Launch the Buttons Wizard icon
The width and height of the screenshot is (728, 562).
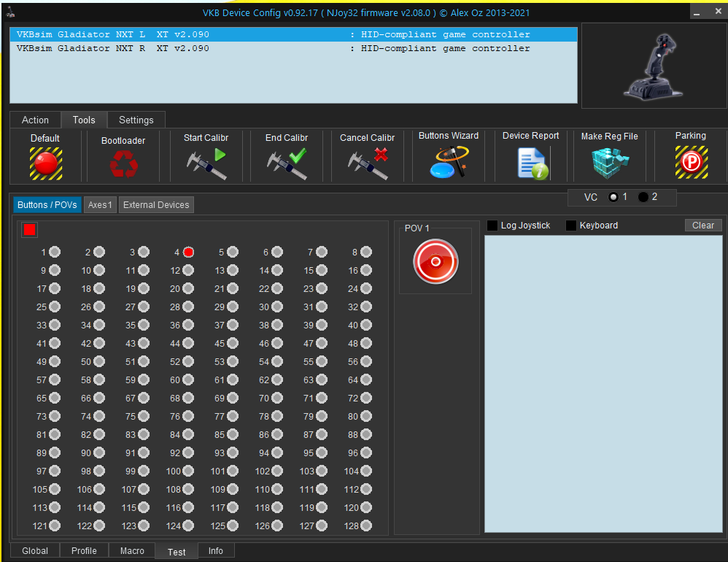(x=449, y=161)
